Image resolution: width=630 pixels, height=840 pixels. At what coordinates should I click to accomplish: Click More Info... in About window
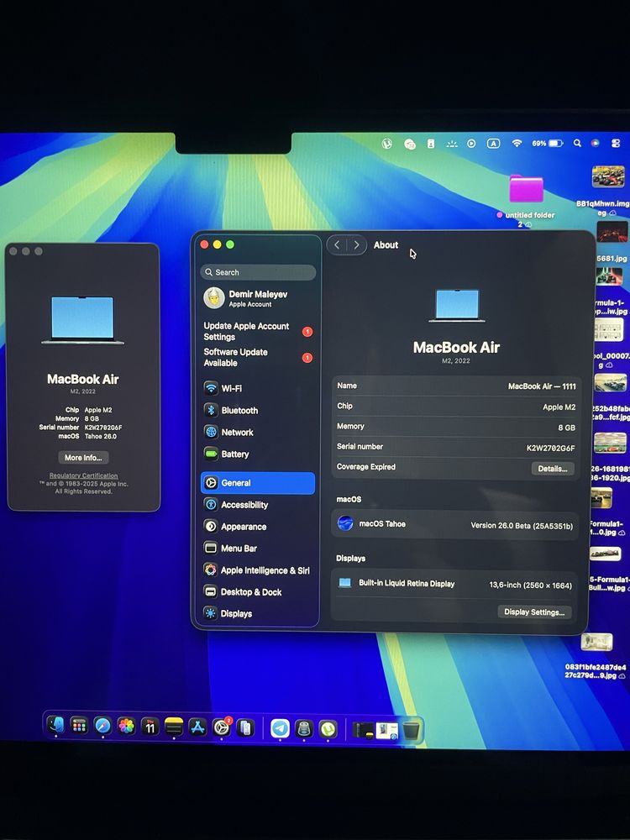(83, 458)
